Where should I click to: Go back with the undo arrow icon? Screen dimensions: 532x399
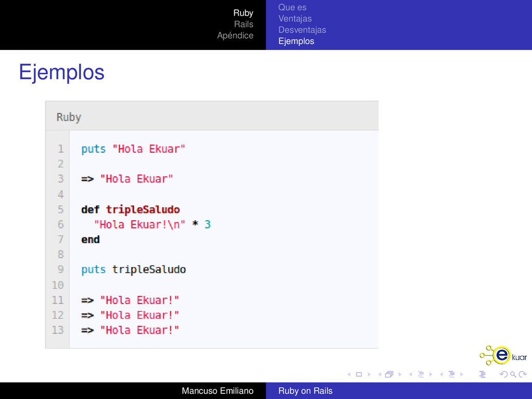(504, 374)
